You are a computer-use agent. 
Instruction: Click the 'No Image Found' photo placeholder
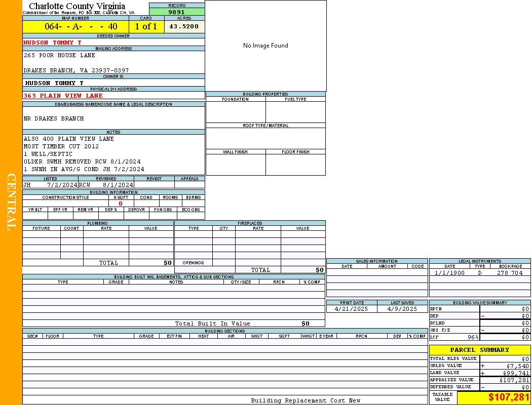point(265,46)
